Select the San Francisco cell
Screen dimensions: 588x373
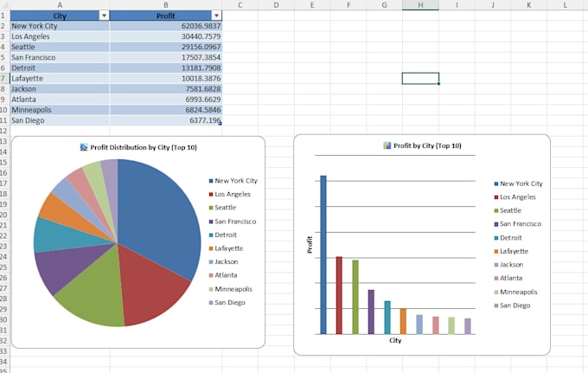point(60,57)
